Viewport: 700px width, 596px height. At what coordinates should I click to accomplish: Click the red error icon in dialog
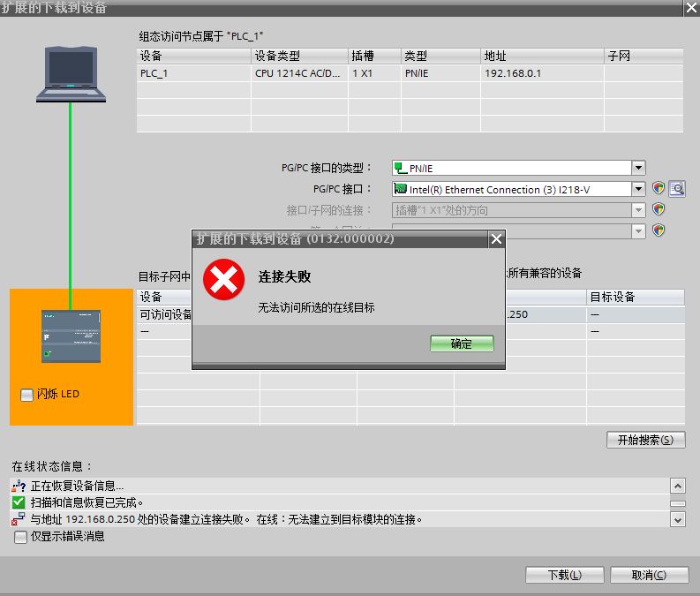point(223,280)
